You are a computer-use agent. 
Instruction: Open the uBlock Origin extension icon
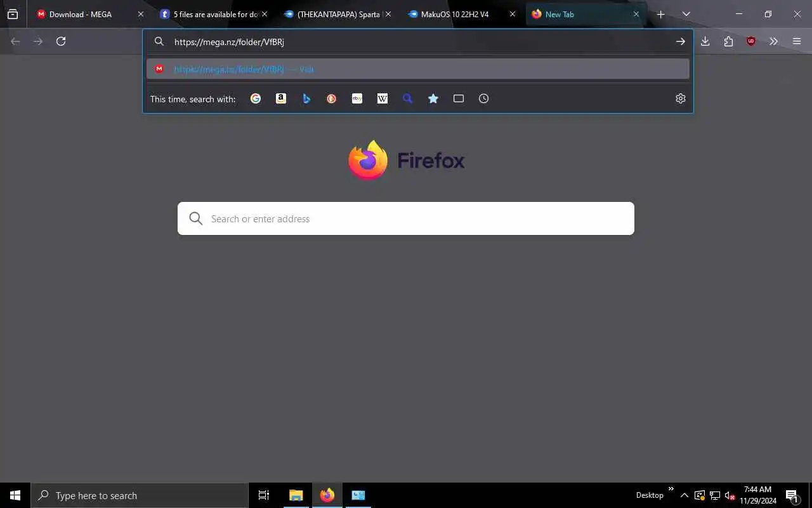[751, 41]
